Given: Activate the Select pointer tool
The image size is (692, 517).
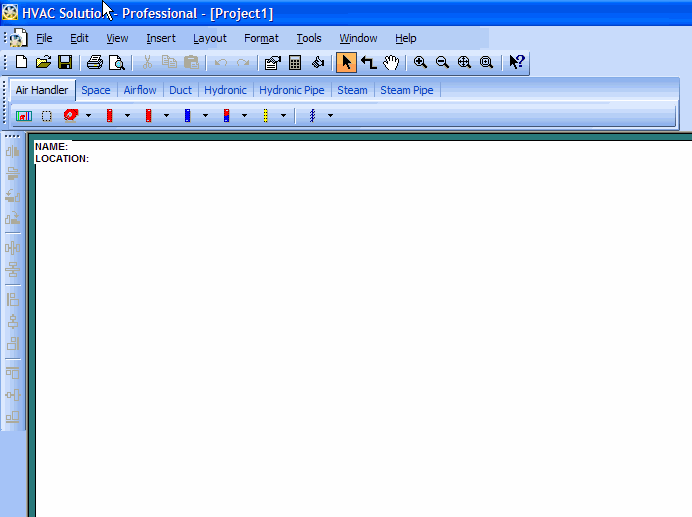Looking at the screenshot, I should [x=346, y=62].
